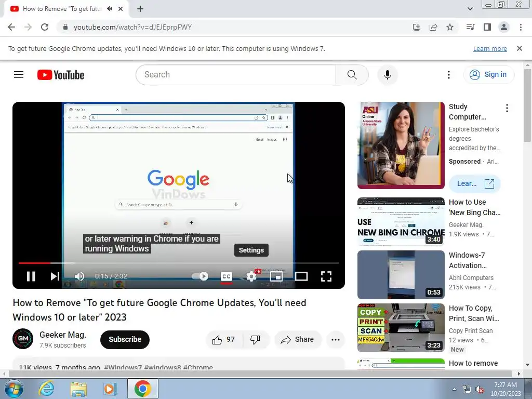Toggle closed captions with CC button
Image resolution: width=532 pixels, height=399 pixels.
click(x=227, y=276)
